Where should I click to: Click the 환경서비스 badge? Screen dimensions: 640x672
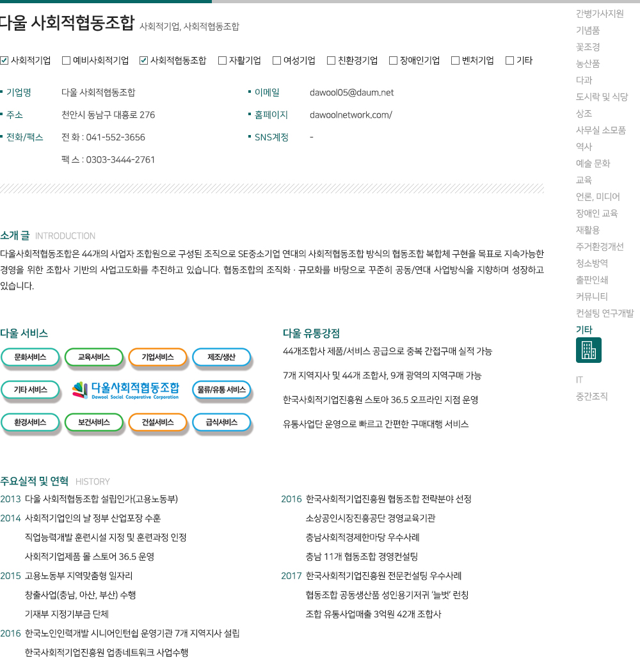tap(30, 422)
